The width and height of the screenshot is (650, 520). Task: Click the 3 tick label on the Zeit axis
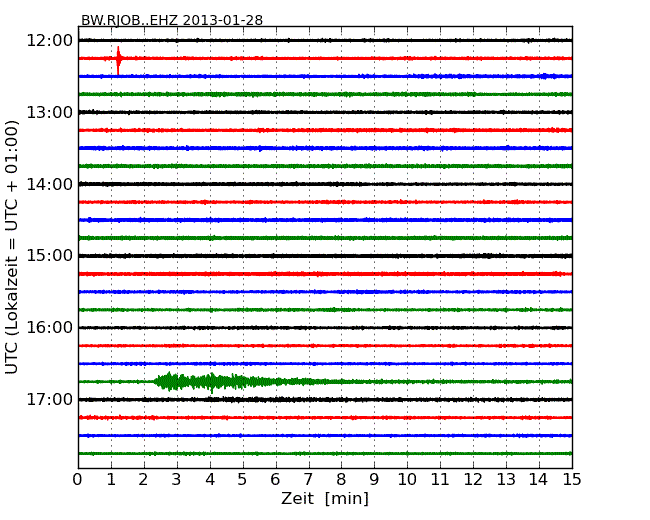[177, 480]
